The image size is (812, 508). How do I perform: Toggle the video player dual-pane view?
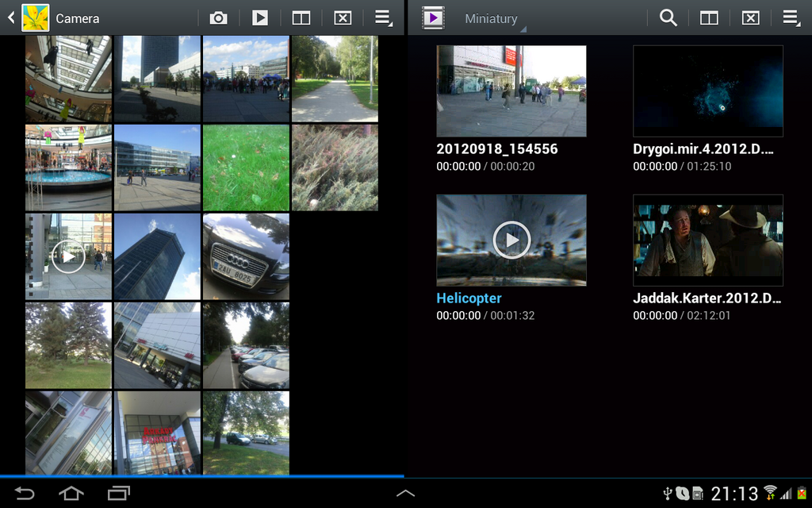pyautogui.click(x=708, y=17)
